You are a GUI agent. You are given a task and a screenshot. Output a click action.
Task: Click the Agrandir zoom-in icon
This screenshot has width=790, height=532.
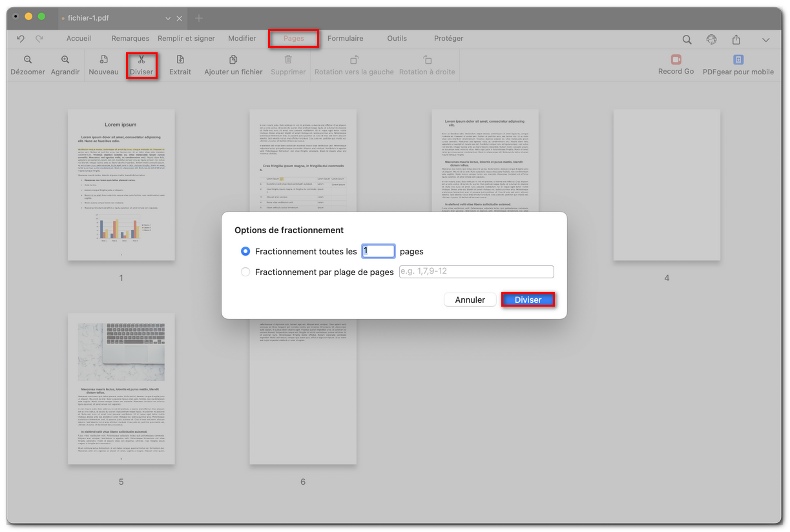pyautogui.click(x=65, y=65)
